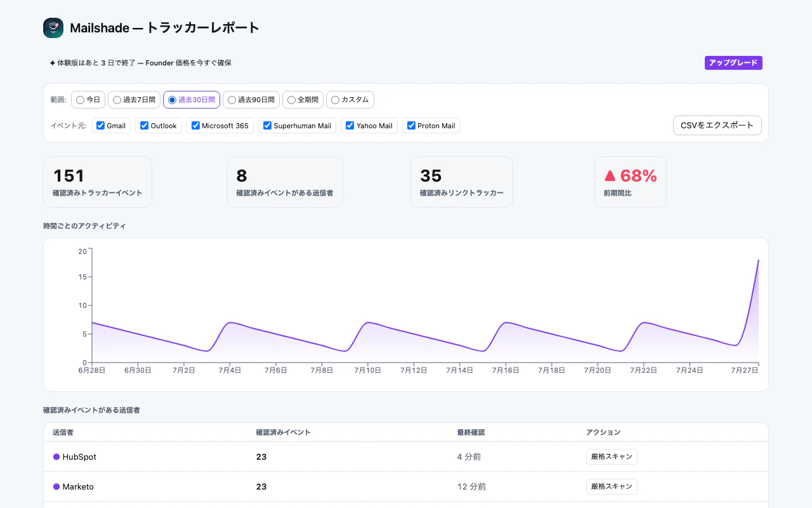Uncheck the Outlook event source
The image size is (812, 508).
click(144, 126)
